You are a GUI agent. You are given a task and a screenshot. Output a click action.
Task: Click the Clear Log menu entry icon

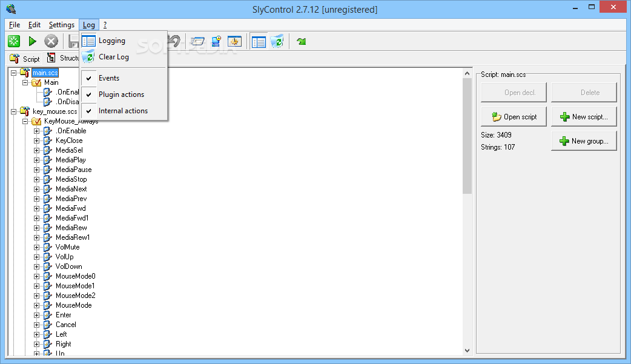coord(88,57)
